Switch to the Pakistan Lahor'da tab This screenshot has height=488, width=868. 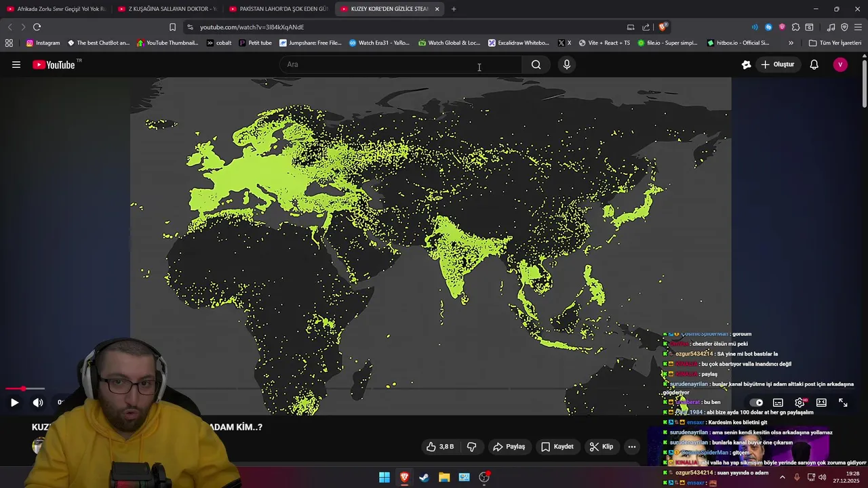pos(279,9)
